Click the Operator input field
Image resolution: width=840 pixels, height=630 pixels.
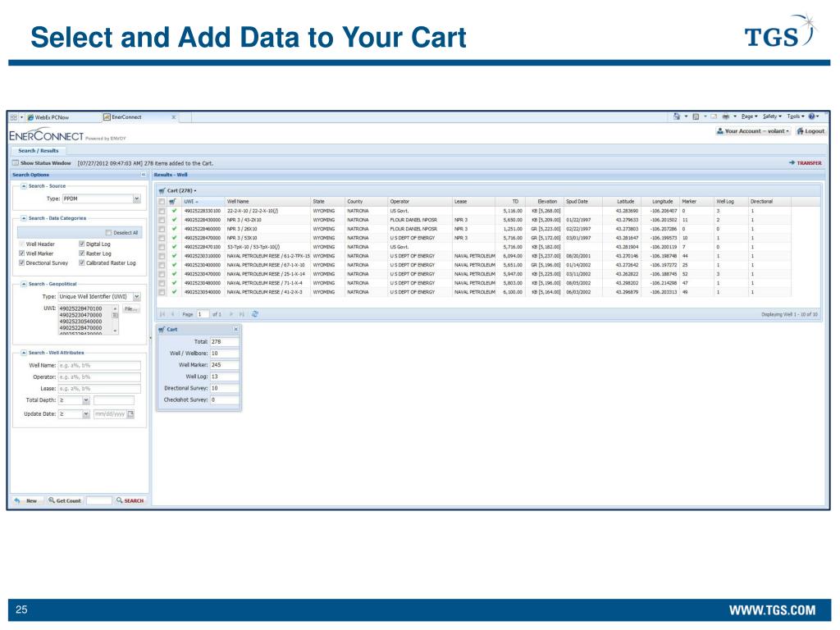click(99, 377)
